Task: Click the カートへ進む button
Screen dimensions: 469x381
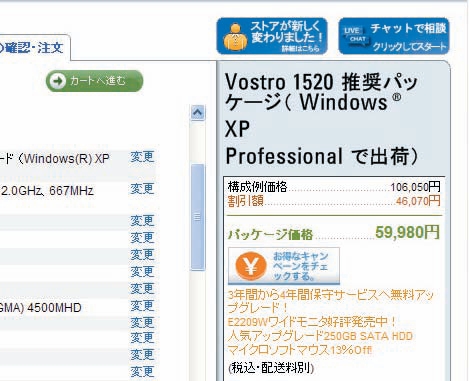Action: click(x=95, y=81)
